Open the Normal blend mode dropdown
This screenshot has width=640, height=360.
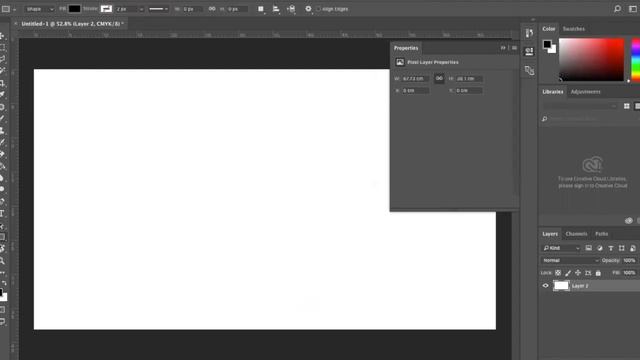click(570, 260)
